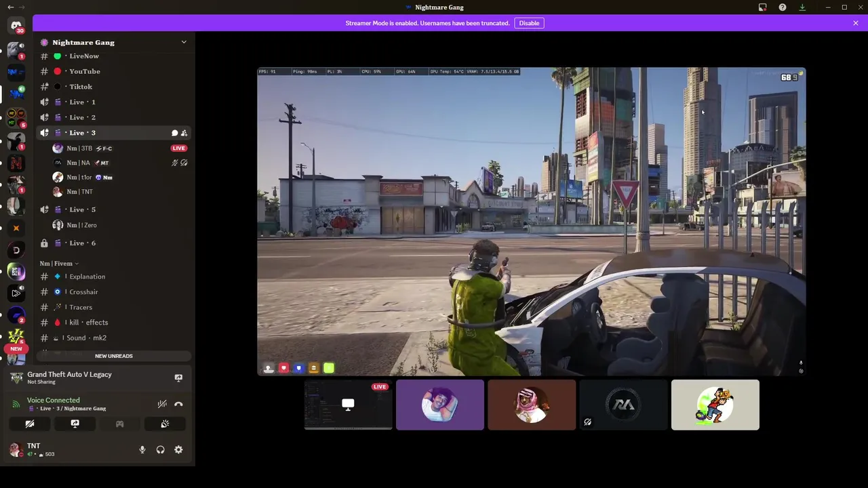This screenshot has width=868, height=488.
Task: Open the Crosshair channel
Action: (113, 291)
